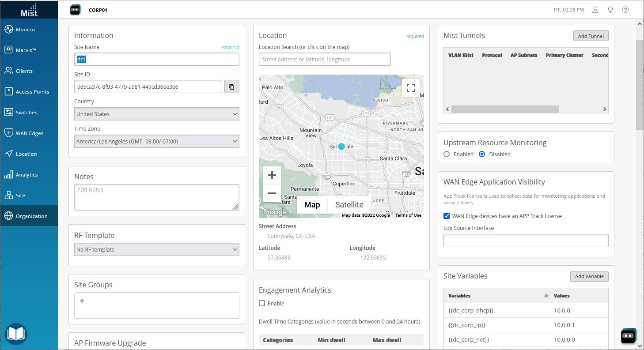Enable Engagement Analytics
Viewport: 644px width, 350px height.
point(262,303)
